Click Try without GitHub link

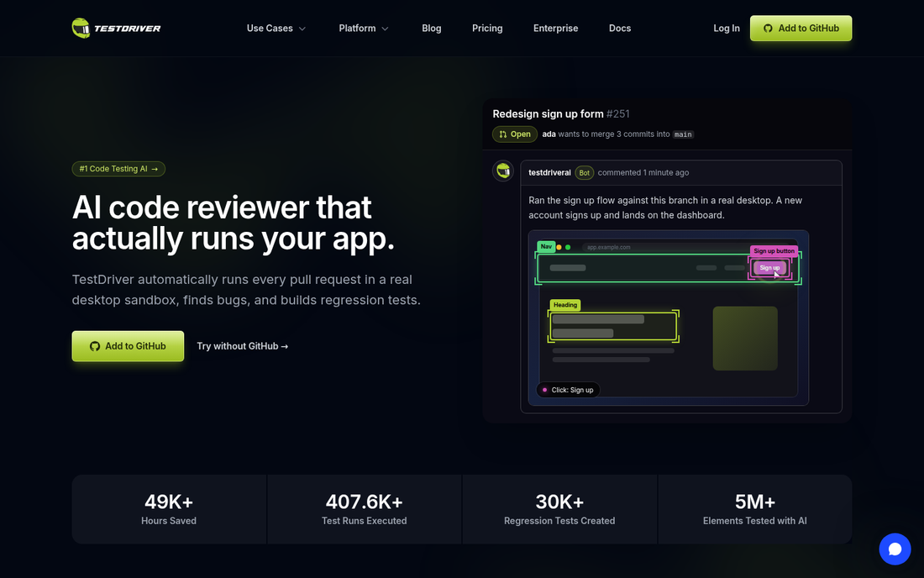[x=242, y=346]
